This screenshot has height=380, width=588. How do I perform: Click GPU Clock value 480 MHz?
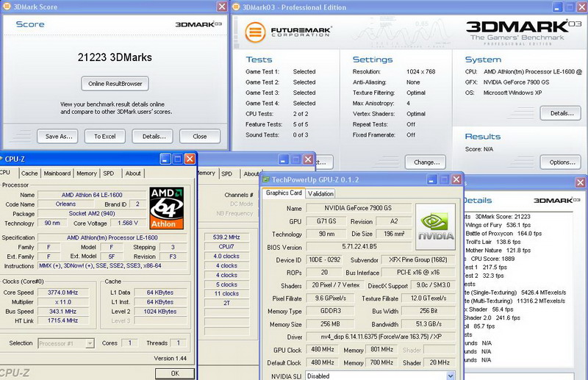pyautogui.click(x=322, y=349)
